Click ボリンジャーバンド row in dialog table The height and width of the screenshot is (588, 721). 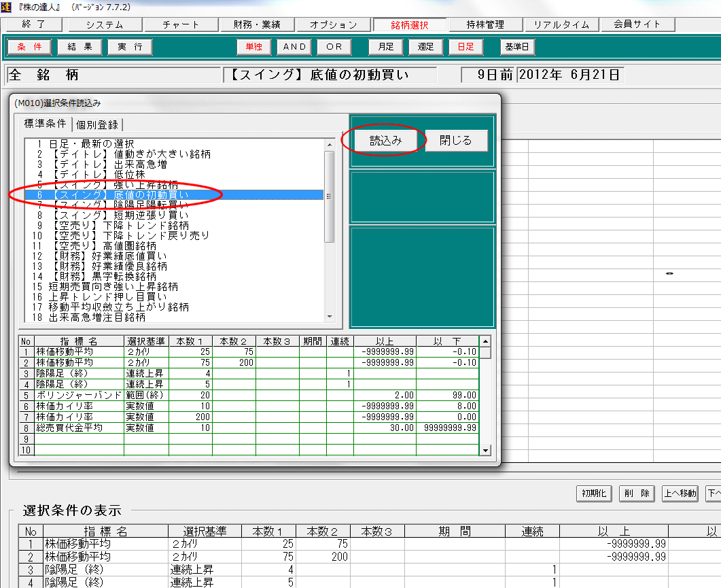tap(249, 395)
